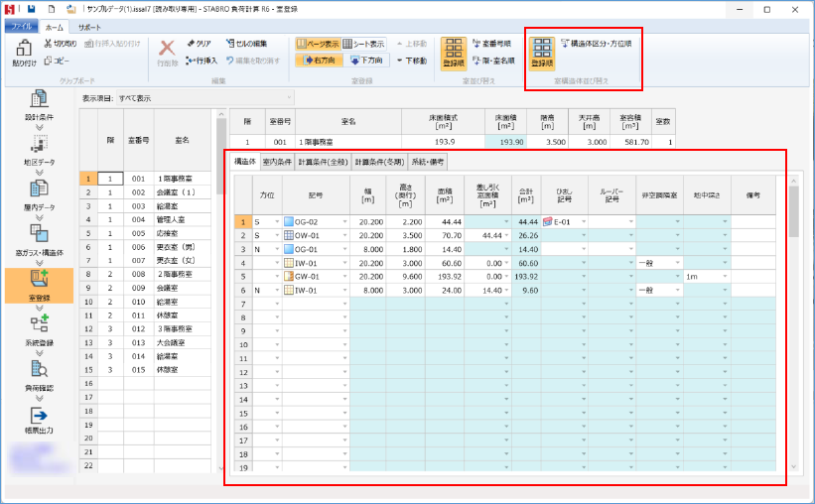Click the save icon in title bar
Screen dimensions: 815x504
click(x=32, y=8)
